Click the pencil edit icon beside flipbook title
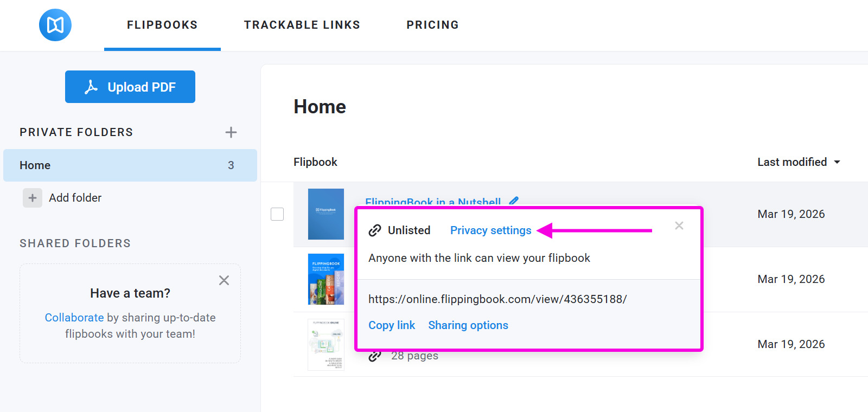This screenshot has height=412, width=868. click(514, 201)
